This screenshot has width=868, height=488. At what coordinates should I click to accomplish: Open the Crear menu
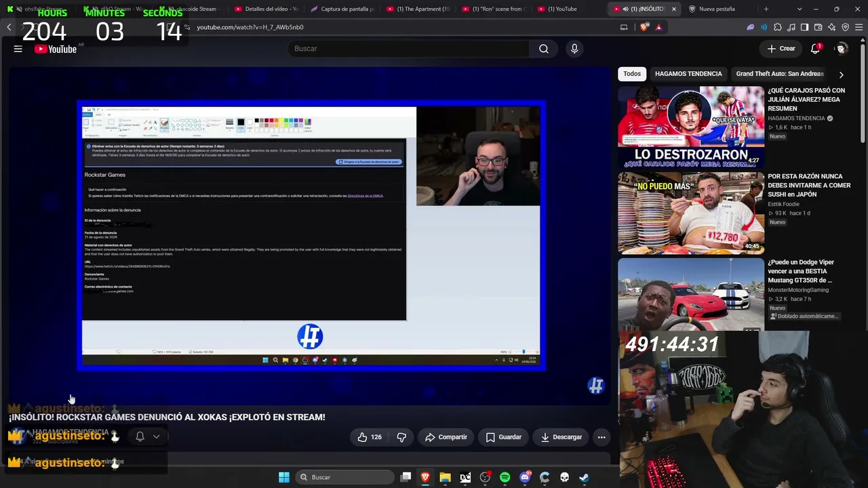click(781, 49)
